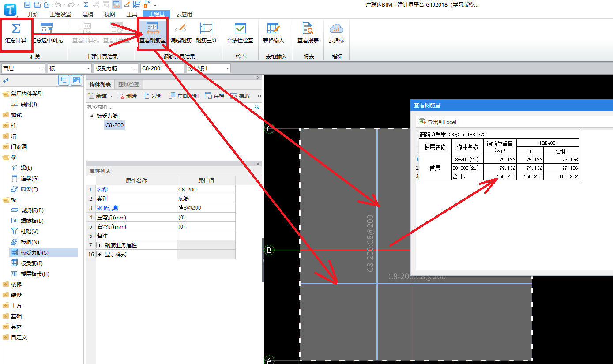Expand more component toolbar items chevron

[x=259, y=96]
